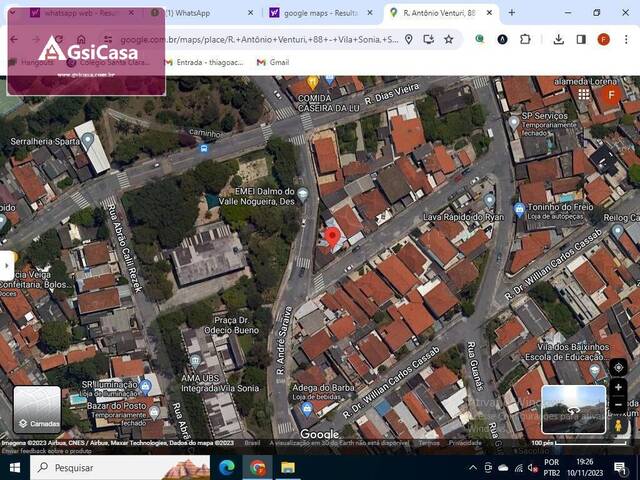Viewport: 640px width, 480px height.
Task: Click the location permission icon in address bar
Action: tap(409, 40)
